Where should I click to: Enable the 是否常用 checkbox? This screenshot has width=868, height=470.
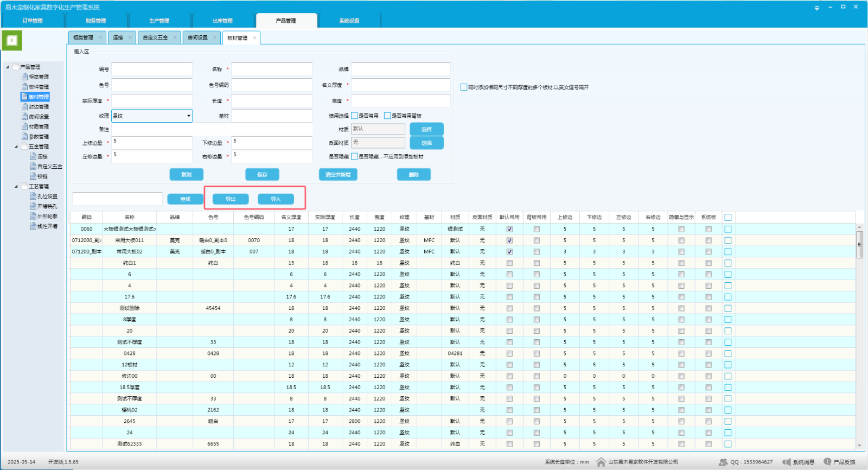(354, 116)
